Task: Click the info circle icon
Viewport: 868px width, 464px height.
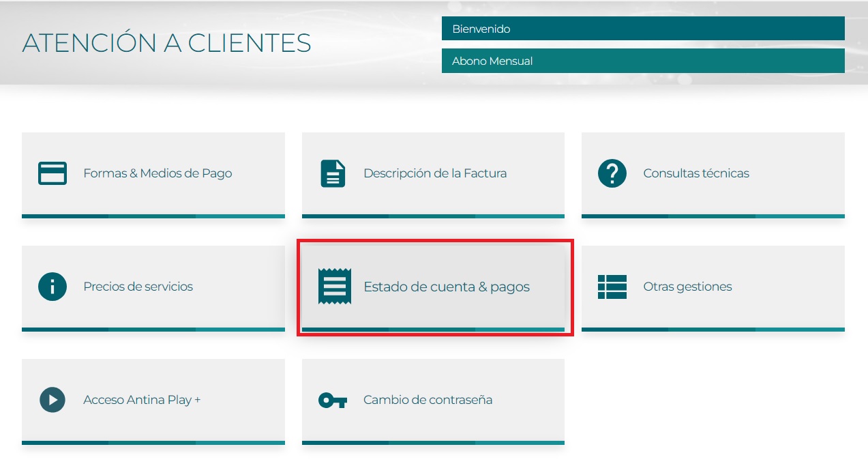Action: [x=52, y=287]
